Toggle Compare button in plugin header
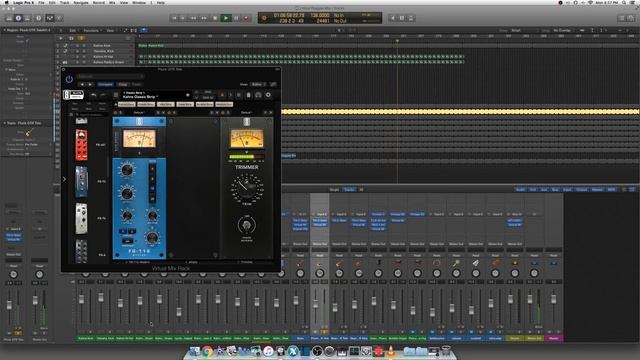The height and width of the screenshot is (360, 640). point(105,84)
